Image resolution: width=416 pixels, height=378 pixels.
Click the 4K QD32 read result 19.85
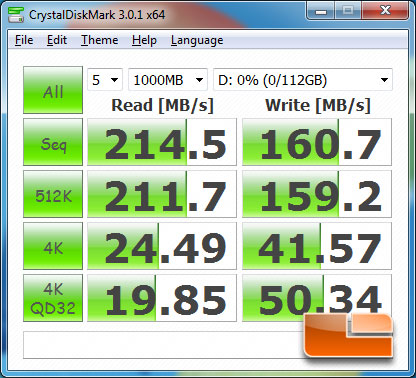coord(162,298)
